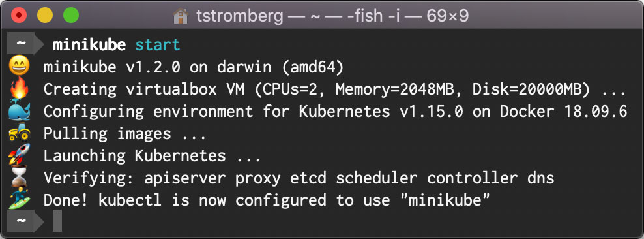This screenshot has height=239, width=644.
Task: Click the cyan start argument
Action: [158, 45]
